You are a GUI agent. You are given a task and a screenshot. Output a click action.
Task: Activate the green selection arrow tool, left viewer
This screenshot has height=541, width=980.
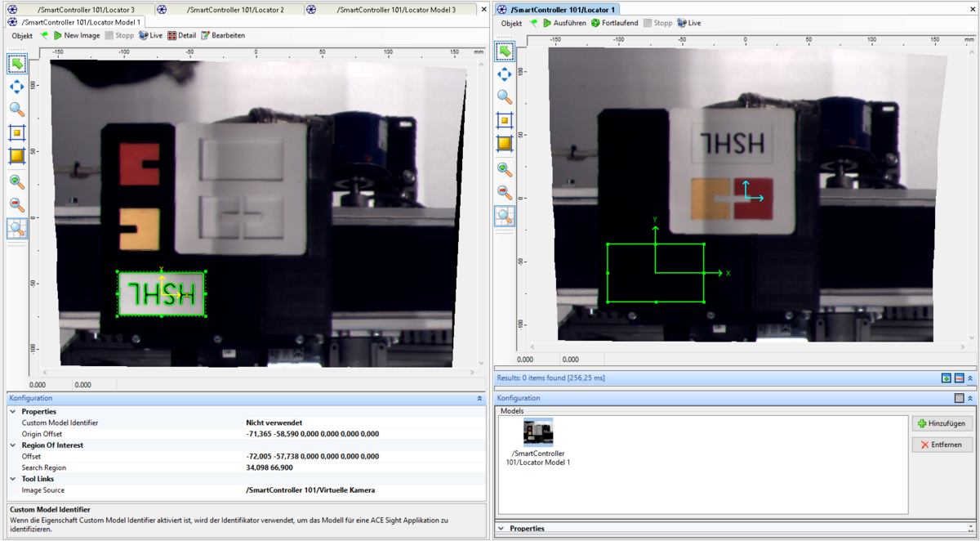16,64
